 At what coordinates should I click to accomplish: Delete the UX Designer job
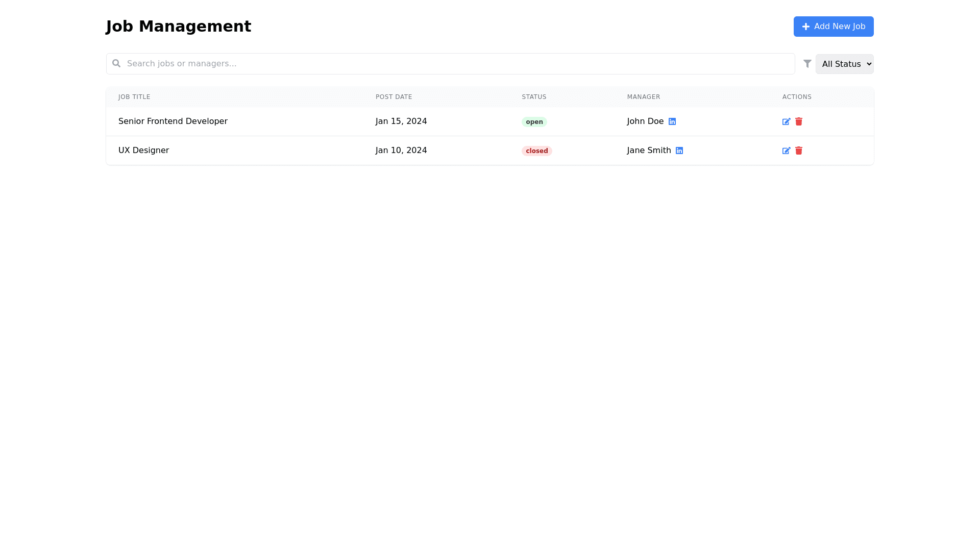pos(799,151)
